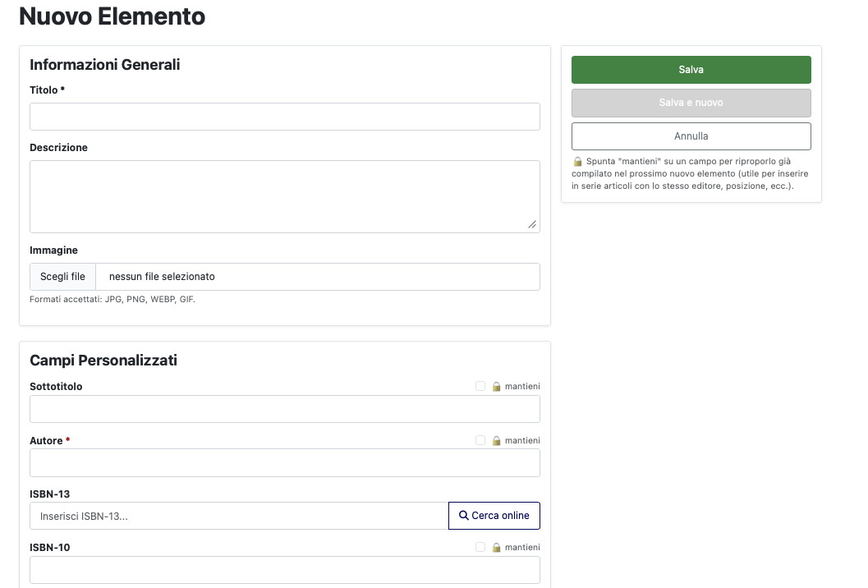
Task: Click the lock icon beside Sottotitolo mantieni
Action: click(497, 387)
